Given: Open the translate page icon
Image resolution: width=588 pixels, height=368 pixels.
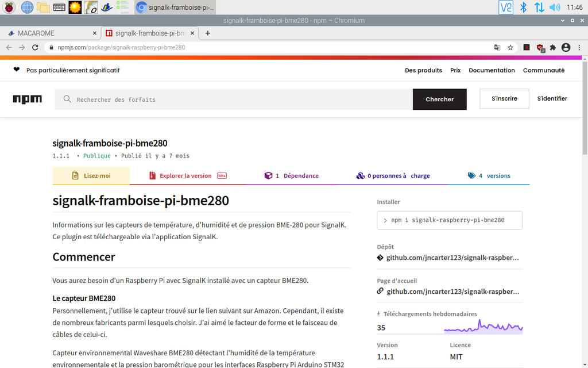Looking at the screenshot, I should pyautogui.click(x=497, y=47).
